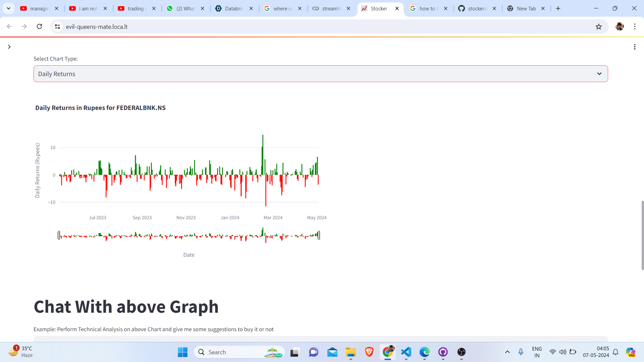Click the page vertical scrollbar
644x362 pixels.
tap(642, 235)
